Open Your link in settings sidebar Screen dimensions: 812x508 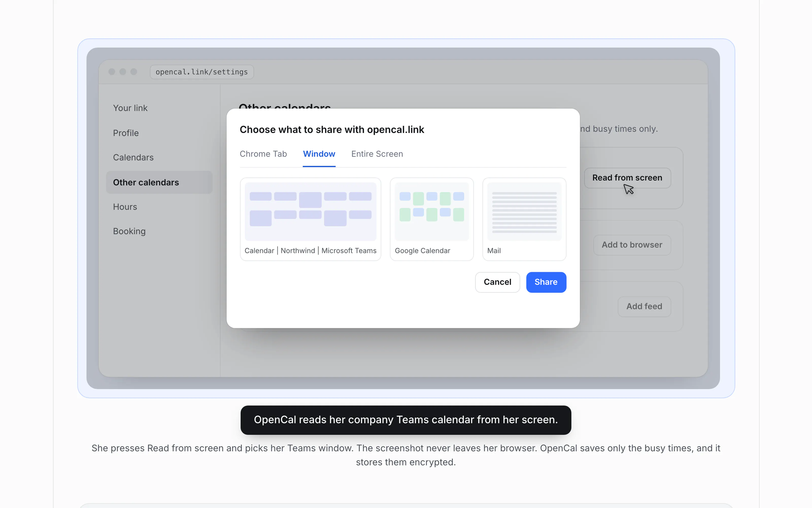[159, 108]
